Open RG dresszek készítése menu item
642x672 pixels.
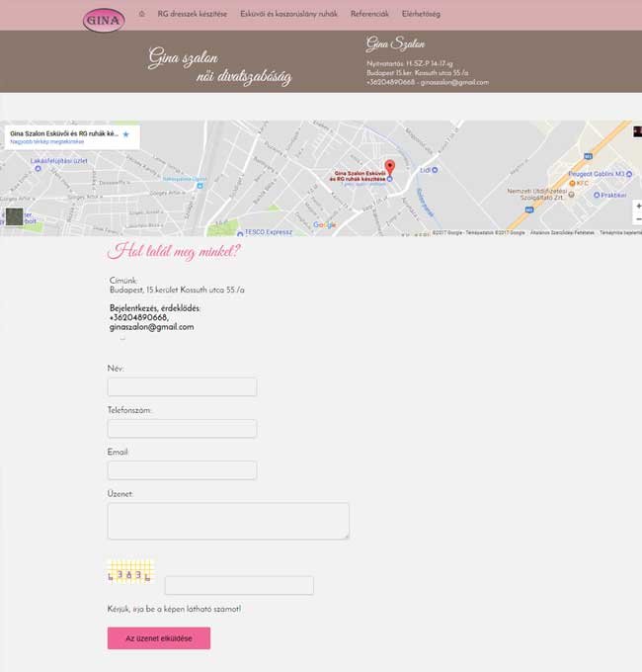193,14
